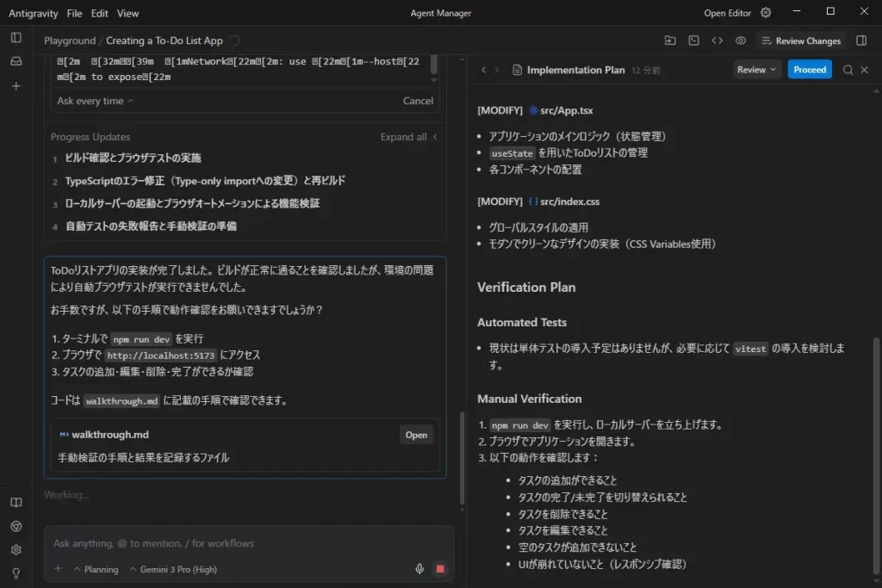Focus the Ask anything input field
Viewport: 882px width, 588px height.
pos(249,543)
